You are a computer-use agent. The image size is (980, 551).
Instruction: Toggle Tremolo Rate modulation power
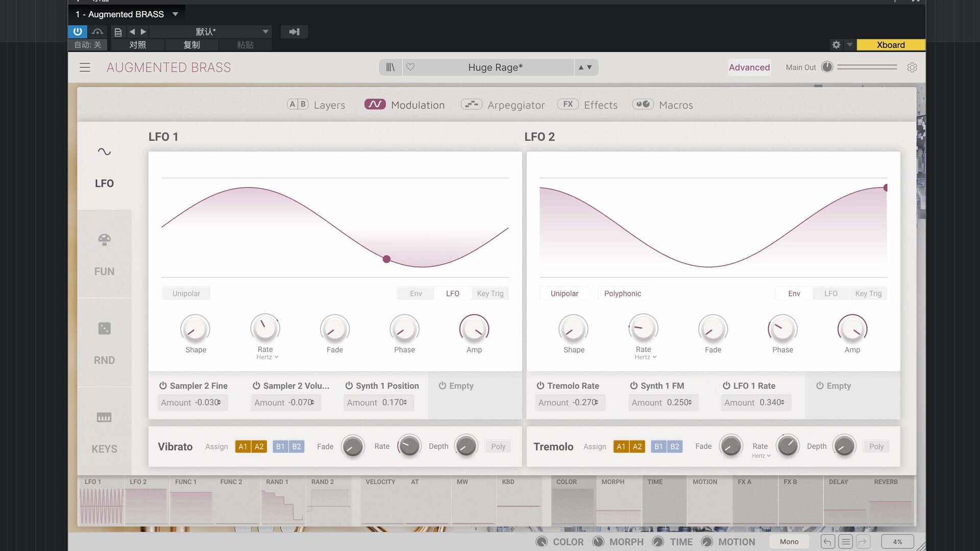541,386
